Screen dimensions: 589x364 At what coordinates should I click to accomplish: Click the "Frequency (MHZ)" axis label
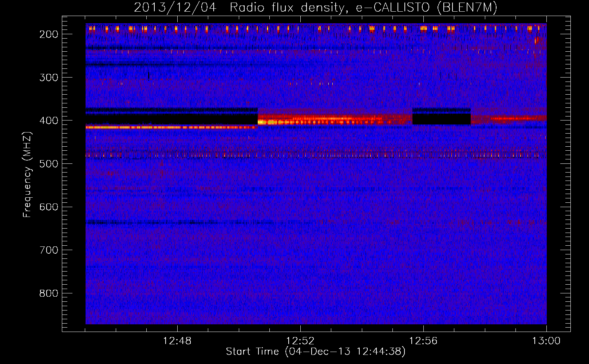(27, 175)
